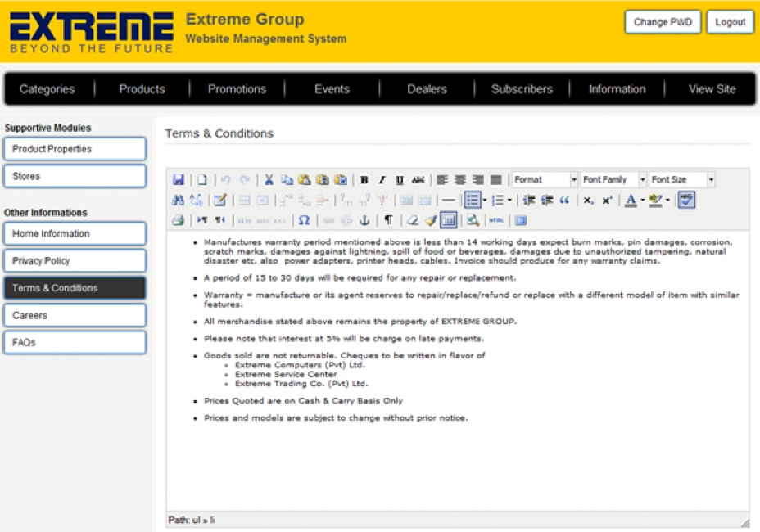Apply superscript formatting

coord(607,200)
